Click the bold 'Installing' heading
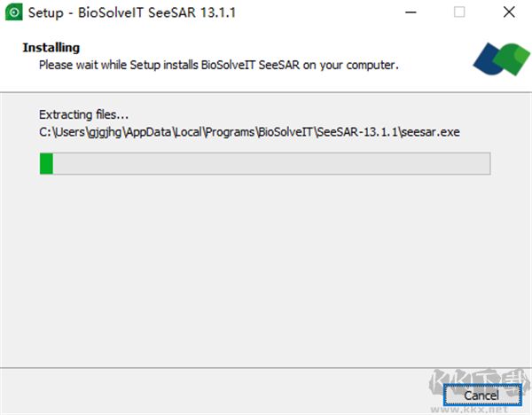 pos(51,47)
